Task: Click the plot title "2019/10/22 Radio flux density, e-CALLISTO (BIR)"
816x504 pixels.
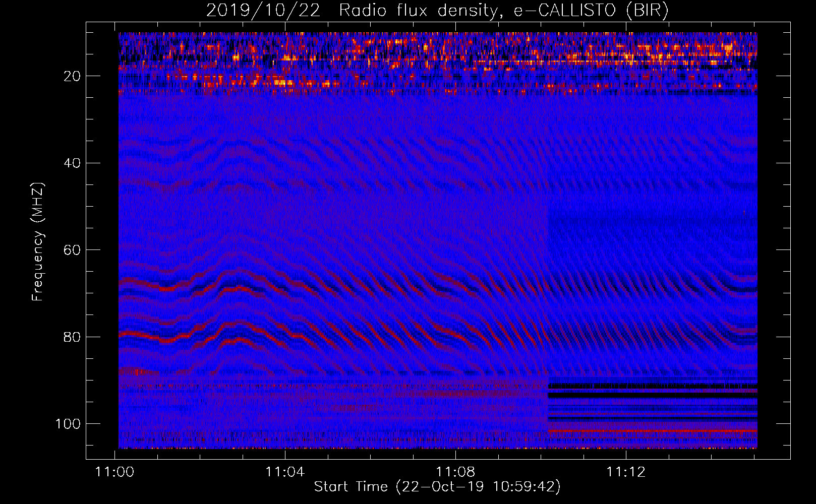Action: click(x=437, y=11)
